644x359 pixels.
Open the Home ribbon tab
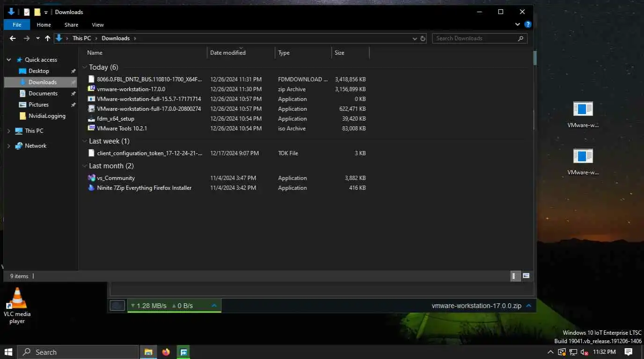tap(44, 25)
